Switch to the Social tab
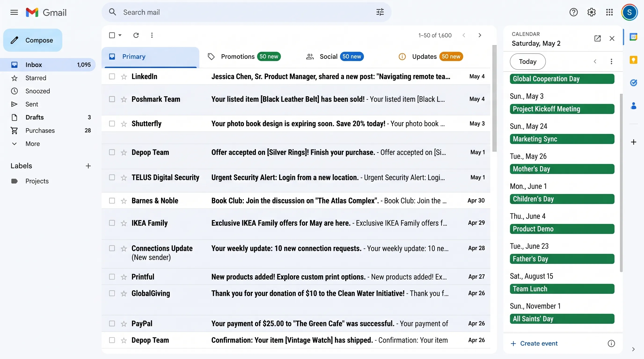Viewport: 644px width, 359px height. coord(335,57)
